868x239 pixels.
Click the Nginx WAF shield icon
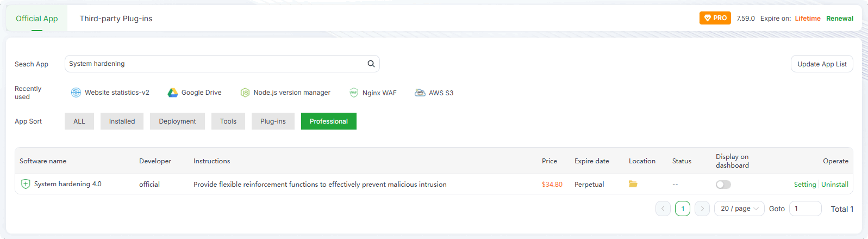click(354, 93)
